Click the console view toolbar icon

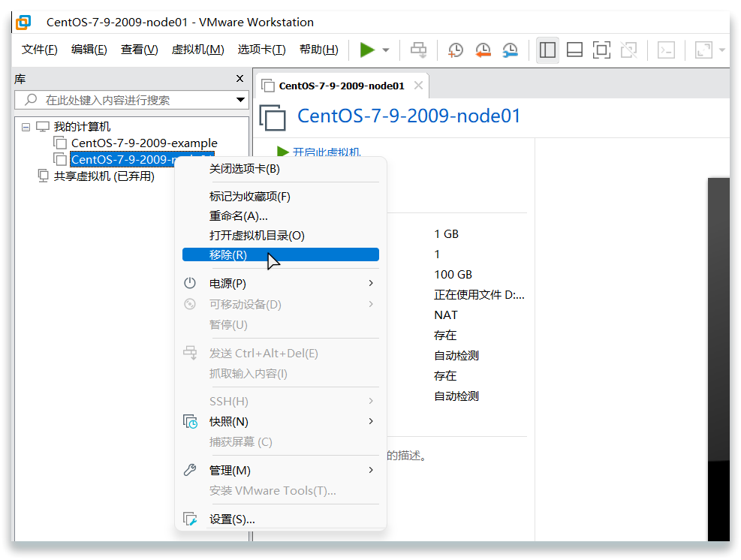[666, 50]
